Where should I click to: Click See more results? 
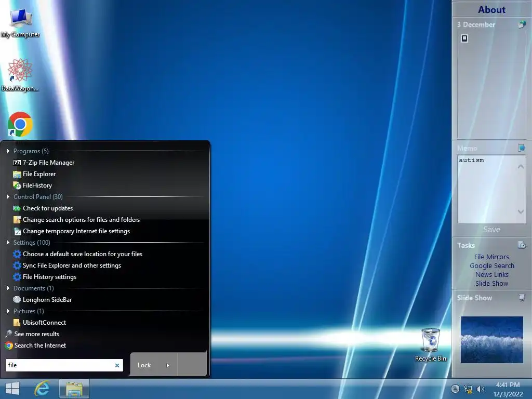click(x=32, y=334)
